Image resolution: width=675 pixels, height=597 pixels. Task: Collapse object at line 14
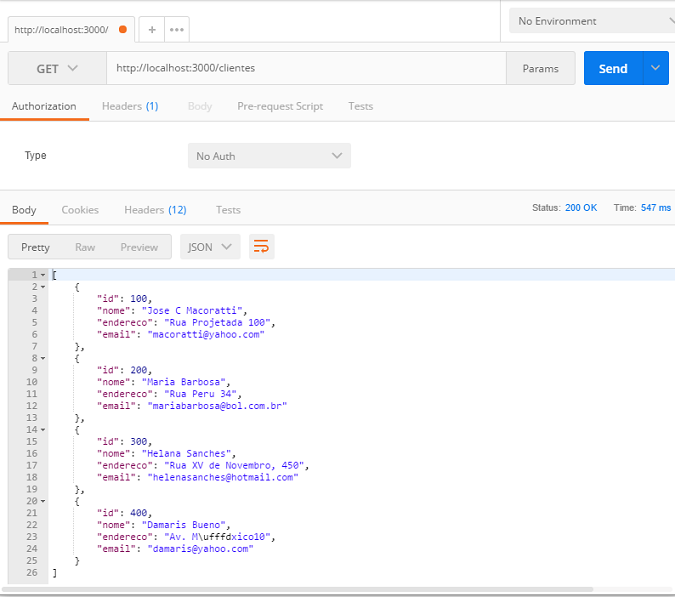click(x=43, y=430)
